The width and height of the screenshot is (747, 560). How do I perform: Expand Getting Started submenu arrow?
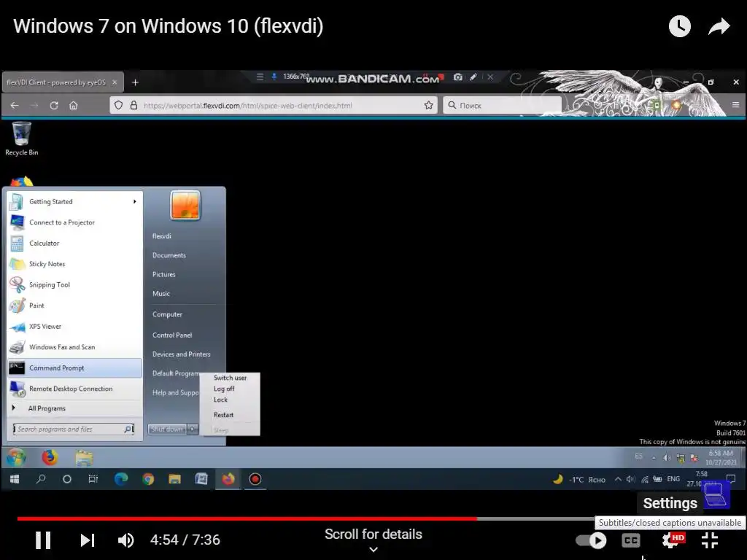tap(135, 202)
